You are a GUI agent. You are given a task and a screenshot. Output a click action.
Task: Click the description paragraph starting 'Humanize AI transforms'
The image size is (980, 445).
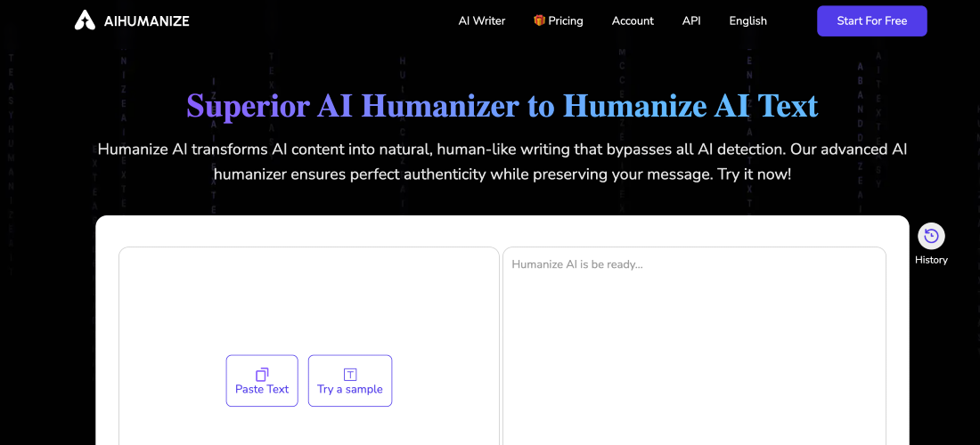502,162
